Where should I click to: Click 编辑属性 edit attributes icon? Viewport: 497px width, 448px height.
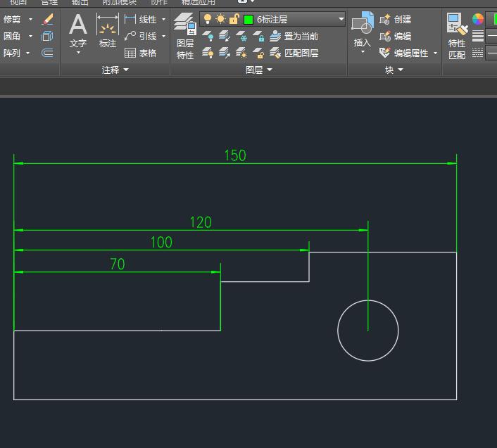(x=385, y=53)
